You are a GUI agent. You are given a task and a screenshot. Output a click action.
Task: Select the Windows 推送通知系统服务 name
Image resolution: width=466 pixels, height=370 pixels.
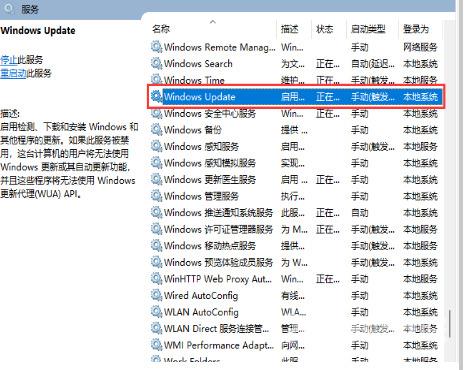218,213
